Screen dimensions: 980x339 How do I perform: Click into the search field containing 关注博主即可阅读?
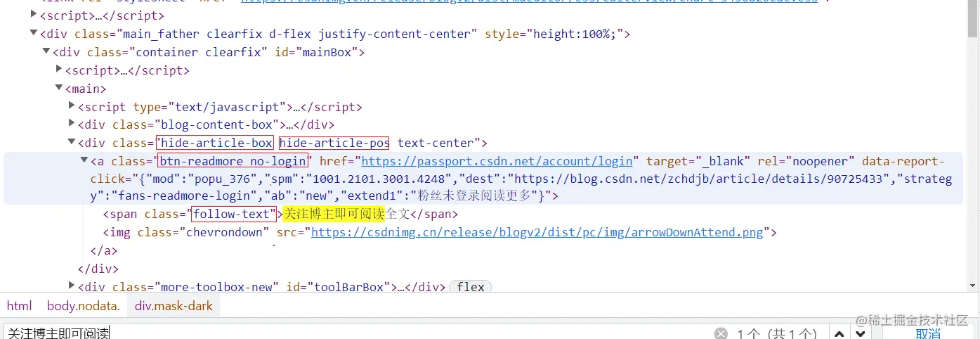coord(358,333)
